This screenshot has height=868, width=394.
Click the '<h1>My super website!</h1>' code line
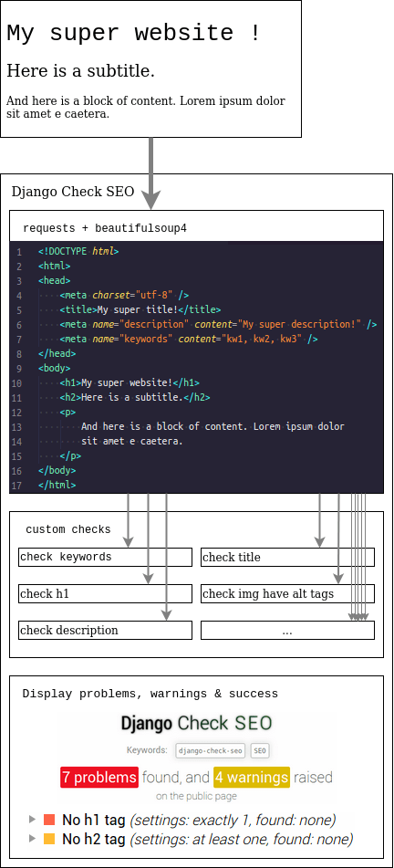pyautogui.click(x=130, y=382)
